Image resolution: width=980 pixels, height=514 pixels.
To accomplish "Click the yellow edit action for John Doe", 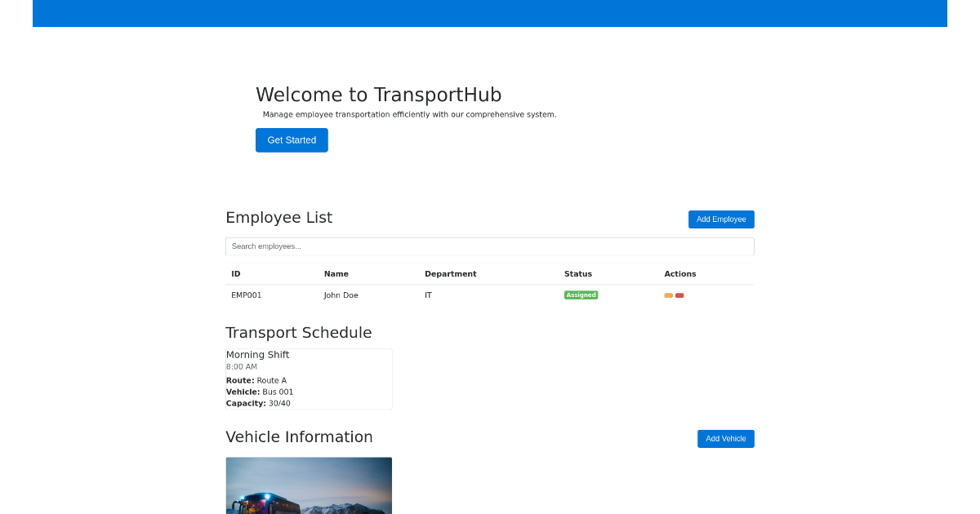I will click(x=668, y=295).
